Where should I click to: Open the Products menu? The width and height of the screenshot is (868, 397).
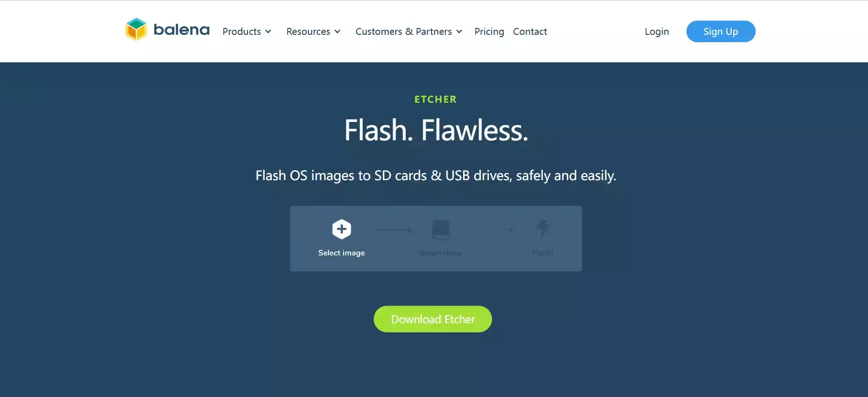pyautogui.click(x=247, y=32)
